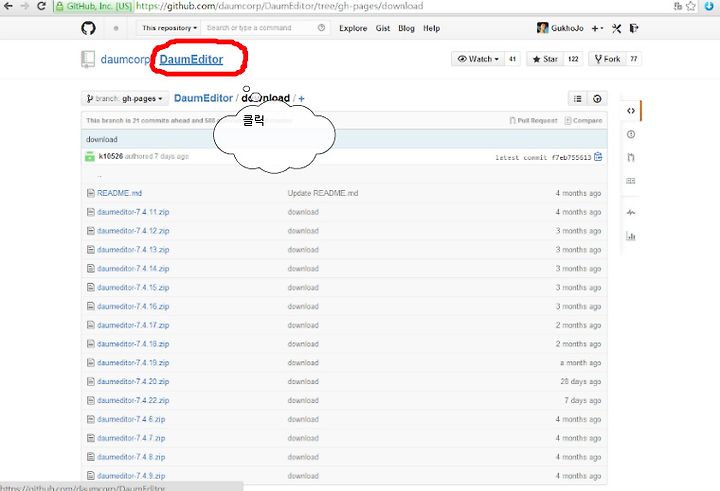The image size is (720, 491).
Task: Open daumeditor-7.4.13.zip
Action: [133, 249]
